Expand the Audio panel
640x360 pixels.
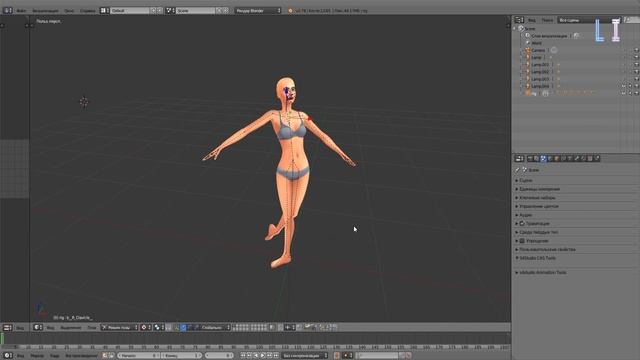point(526,215)
